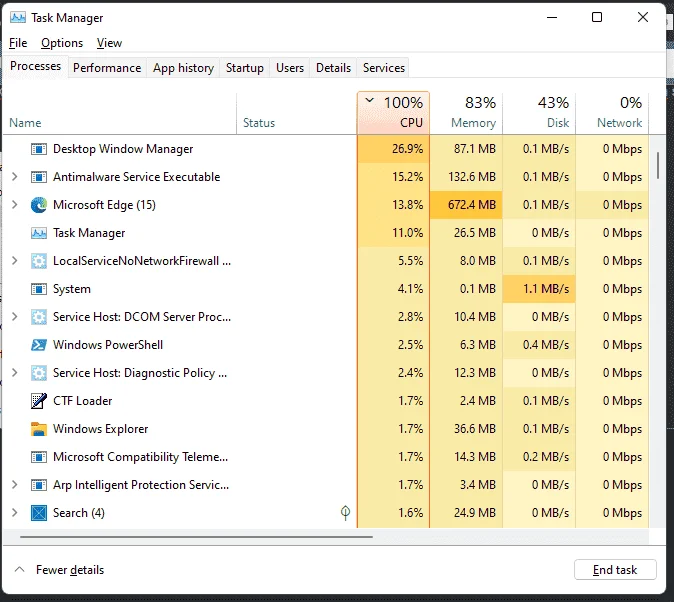Click the Service Host DCOM Server gear icon
The height and width of the screenshot is (602, 674).
[39, 317]
